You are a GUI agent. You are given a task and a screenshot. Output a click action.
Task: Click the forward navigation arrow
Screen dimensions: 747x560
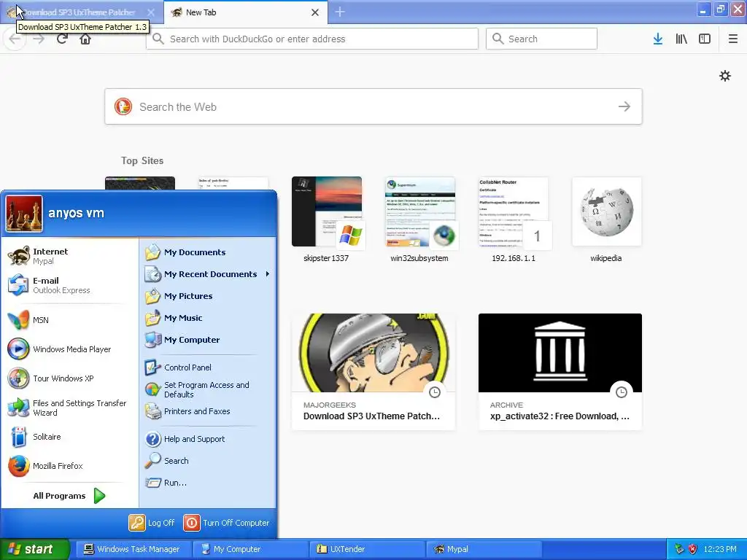[39, 39]
